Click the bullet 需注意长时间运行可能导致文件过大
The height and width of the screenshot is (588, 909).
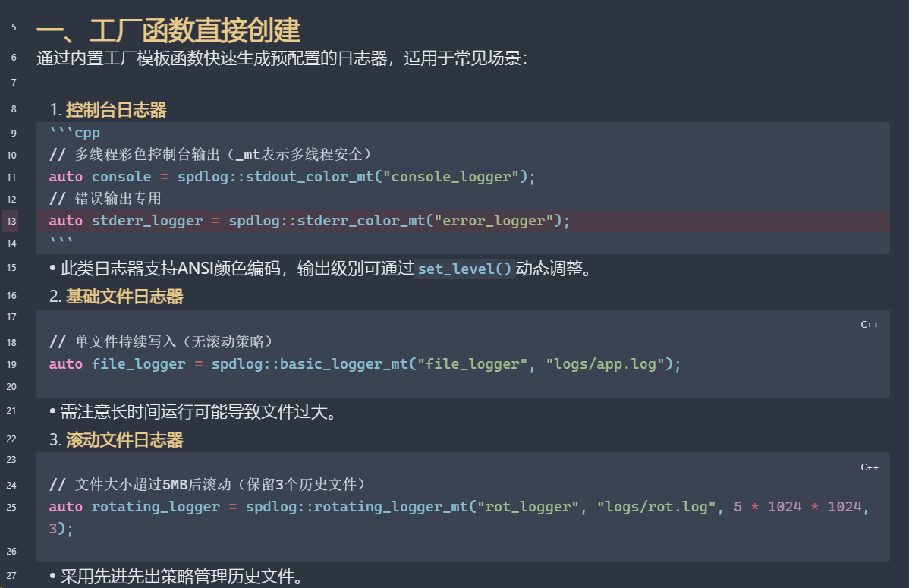click(x=193, y=412)
